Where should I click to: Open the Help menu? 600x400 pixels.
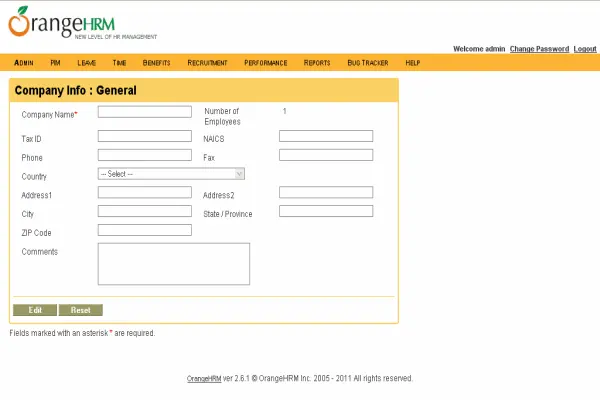coord(413,63)
